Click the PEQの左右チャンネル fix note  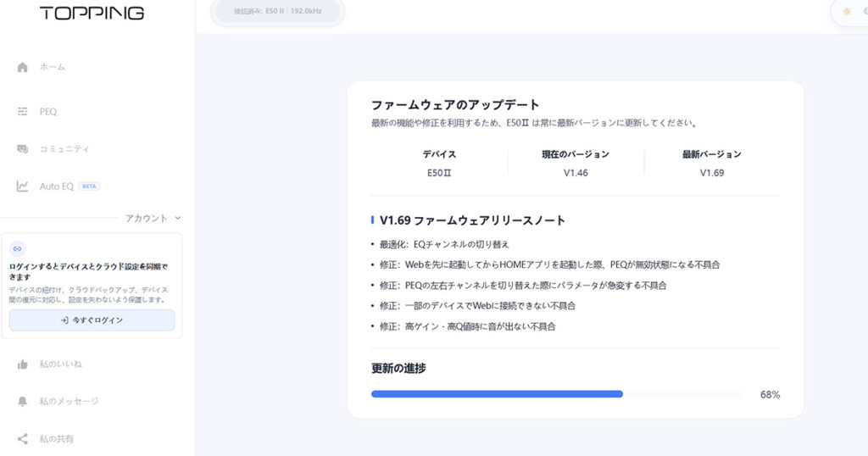point(522,286)
